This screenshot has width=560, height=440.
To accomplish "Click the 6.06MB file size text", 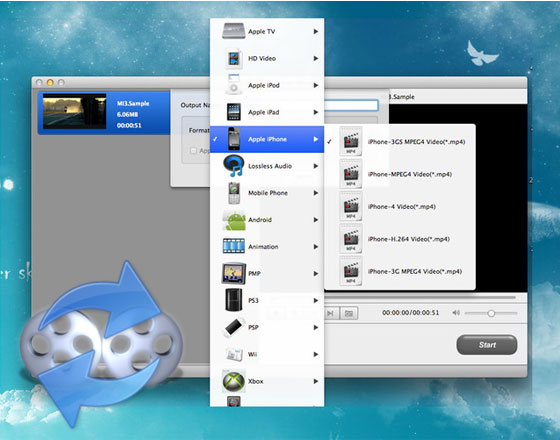I will click(128, 114).
